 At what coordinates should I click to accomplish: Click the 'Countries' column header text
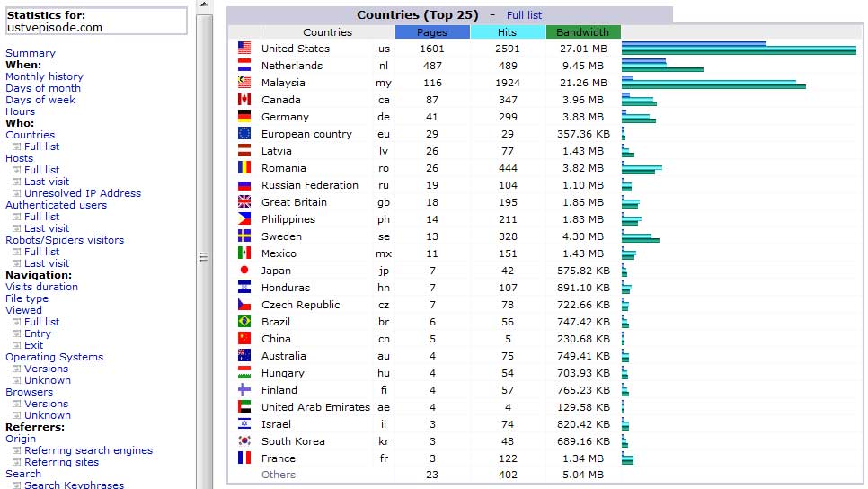(327, 32)
